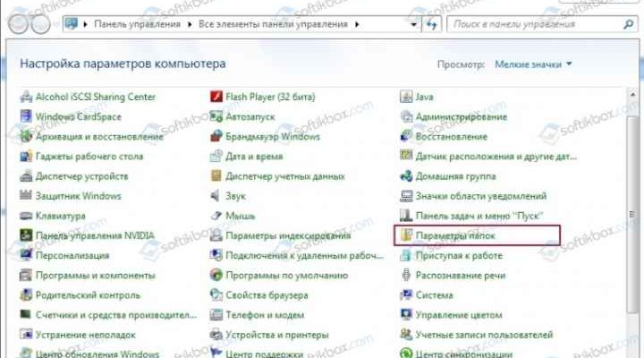Open the Автозапуск icon
644x358 pixels.
[216, 116]
